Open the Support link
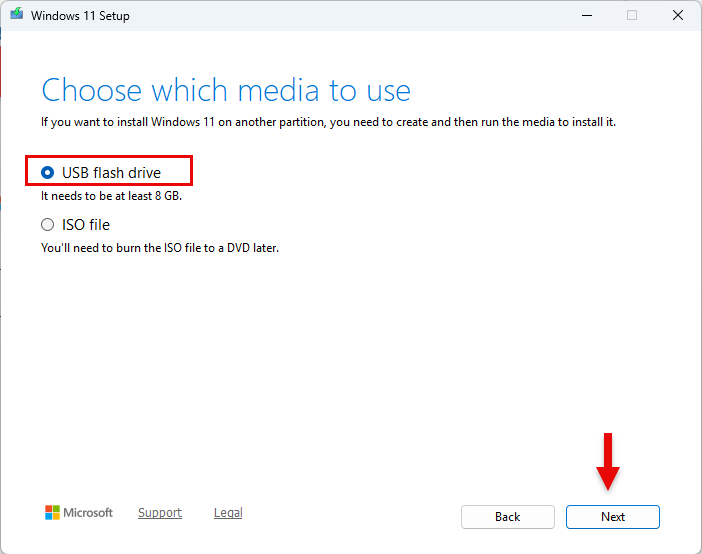Image resolution: width=702 pixels, height=554 pixels. pyautogui.click(x=160, y=512)
